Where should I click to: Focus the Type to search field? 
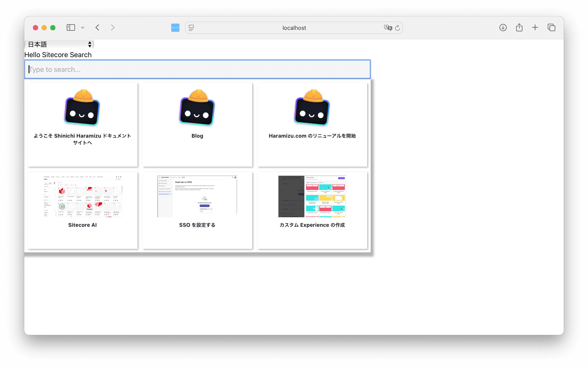(x=197, y=69)
